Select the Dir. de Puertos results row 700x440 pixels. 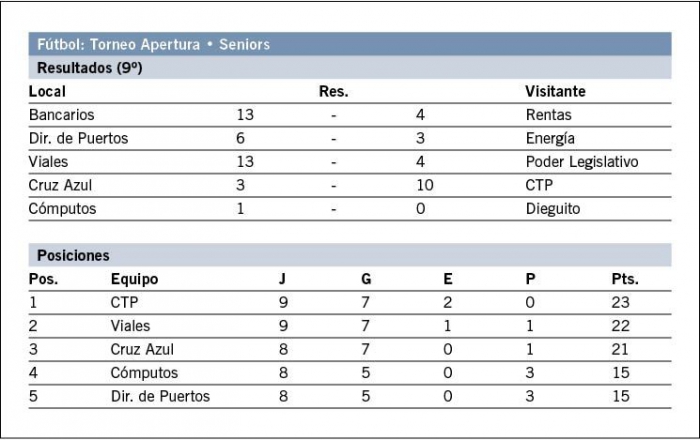(350, 138)
